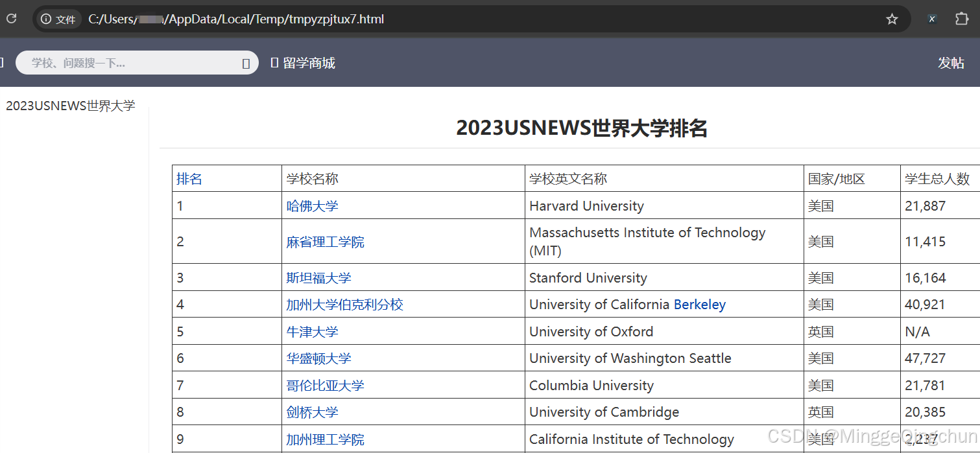View site info via the 文件 icon

[58, 19]
